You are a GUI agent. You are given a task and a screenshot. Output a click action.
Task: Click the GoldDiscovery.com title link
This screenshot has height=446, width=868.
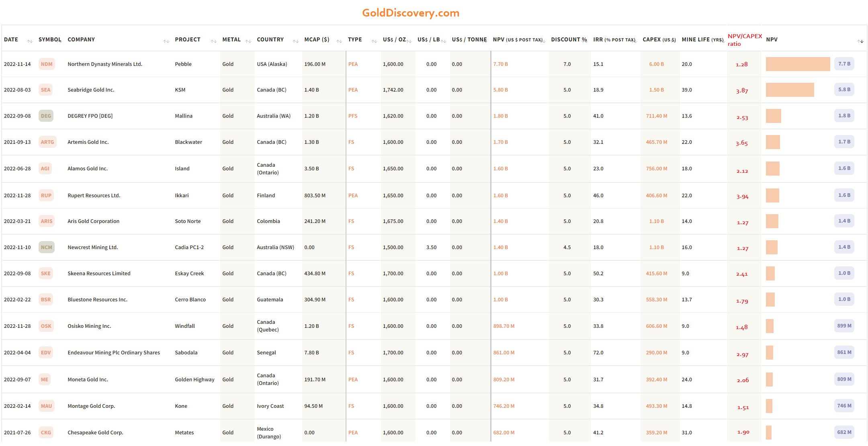(x=410, y=13)
